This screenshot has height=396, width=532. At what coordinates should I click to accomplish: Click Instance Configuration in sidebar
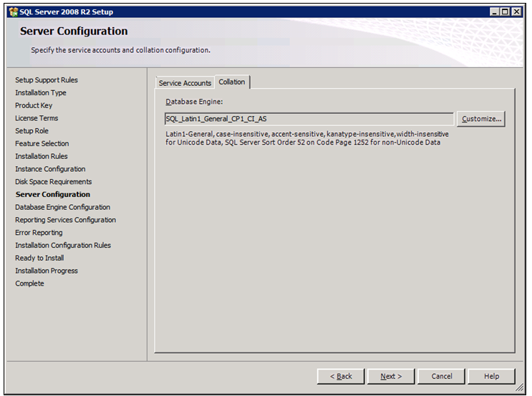point(50,169)
